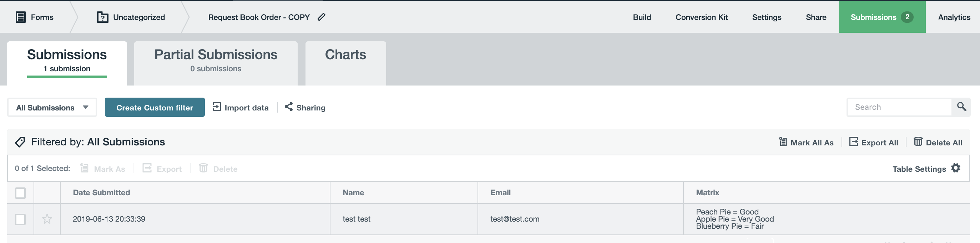Select the checkbox for the 2019-06-13 submission

point(20,219)
